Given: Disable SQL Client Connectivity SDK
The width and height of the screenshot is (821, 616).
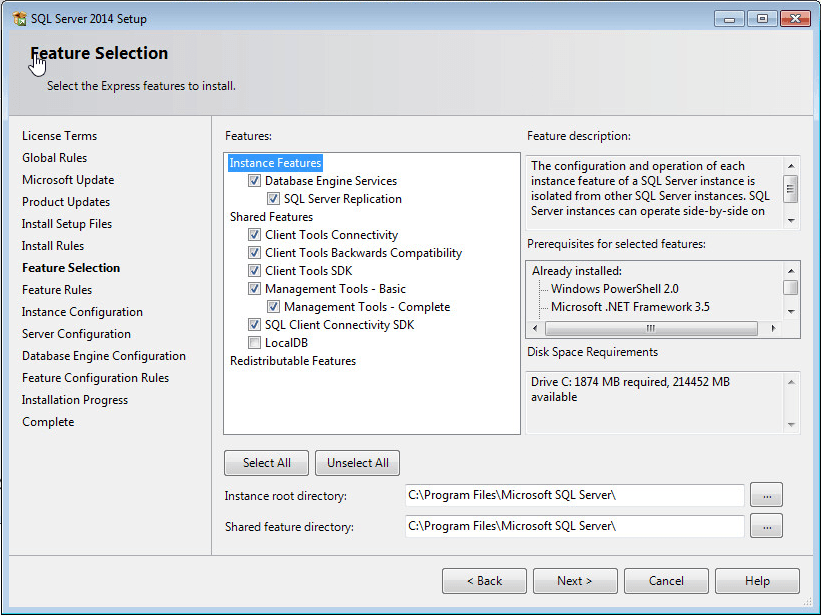Looking at the screenshot, I should point(255,324).
